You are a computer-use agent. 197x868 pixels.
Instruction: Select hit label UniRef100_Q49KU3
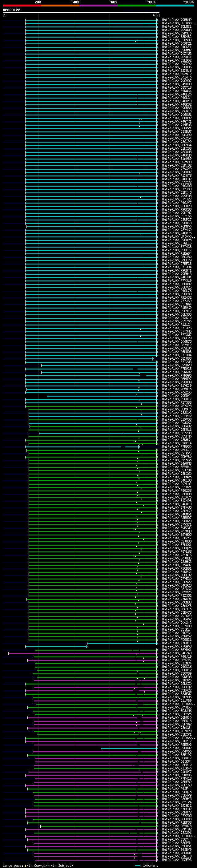177,84
